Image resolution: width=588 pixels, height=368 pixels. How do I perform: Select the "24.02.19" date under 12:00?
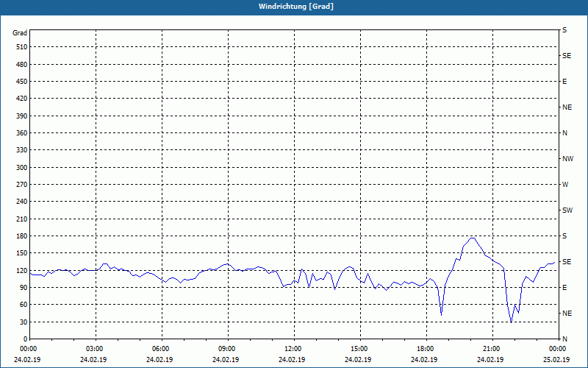point(292,360)
